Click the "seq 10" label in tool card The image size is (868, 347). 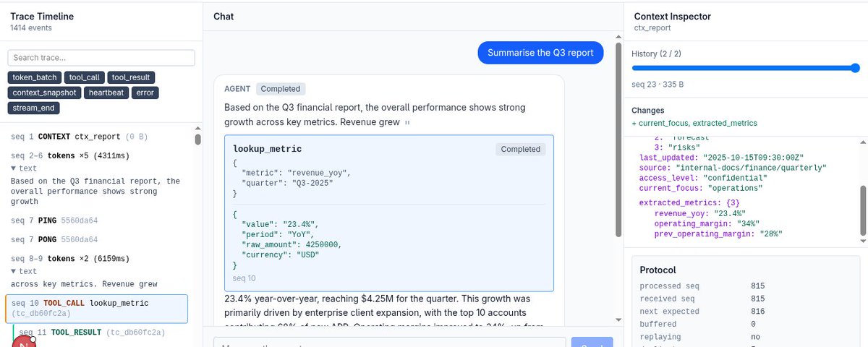pyautogui.click(x=244, y=278)
